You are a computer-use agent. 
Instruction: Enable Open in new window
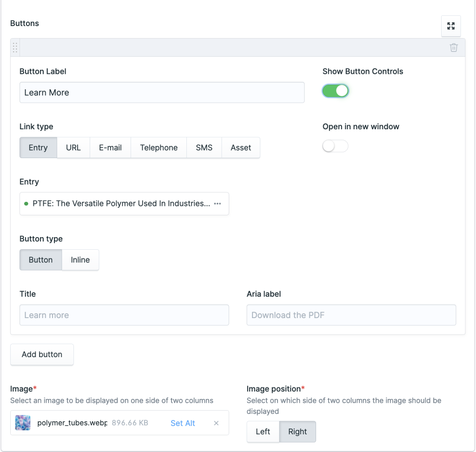(x=335, y=146)
